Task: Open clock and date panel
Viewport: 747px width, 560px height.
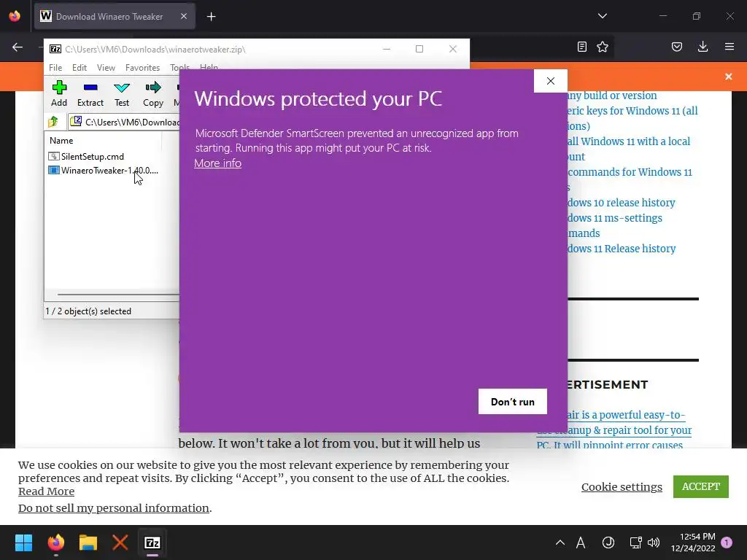Action: (x=693, y=542)
